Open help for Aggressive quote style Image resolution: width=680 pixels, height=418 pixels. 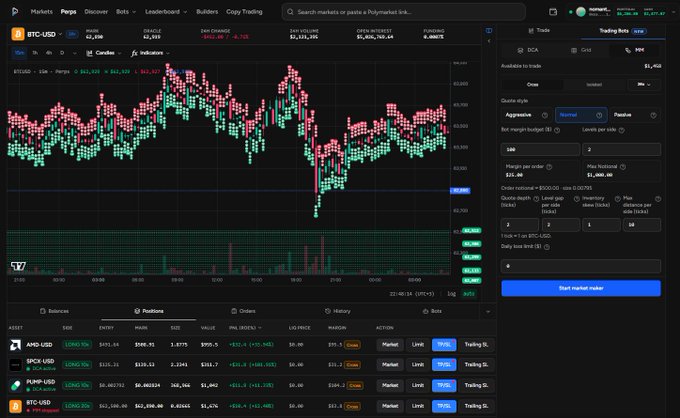pyautogui.click(x=545, y=115)
